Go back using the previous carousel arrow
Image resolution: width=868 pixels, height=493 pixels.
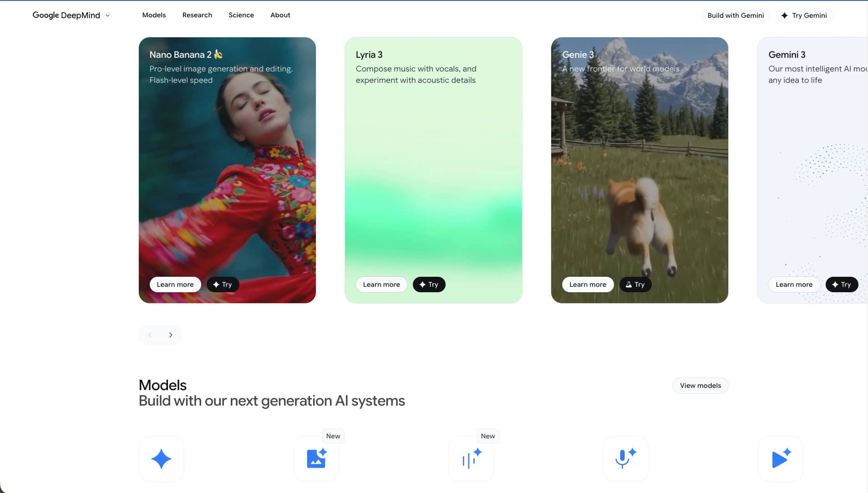[x=150, y=334]
